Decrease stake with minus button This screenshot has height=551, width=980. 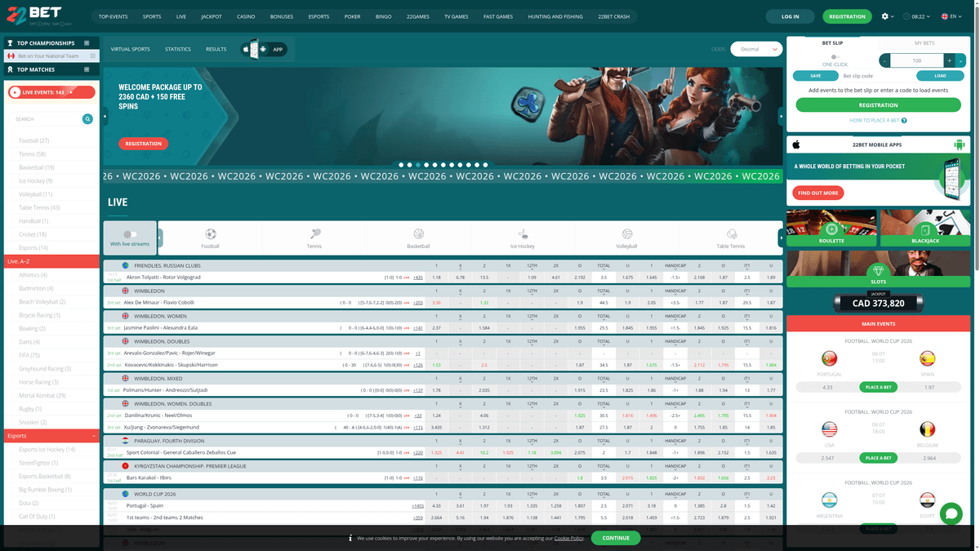click(885, 60)
